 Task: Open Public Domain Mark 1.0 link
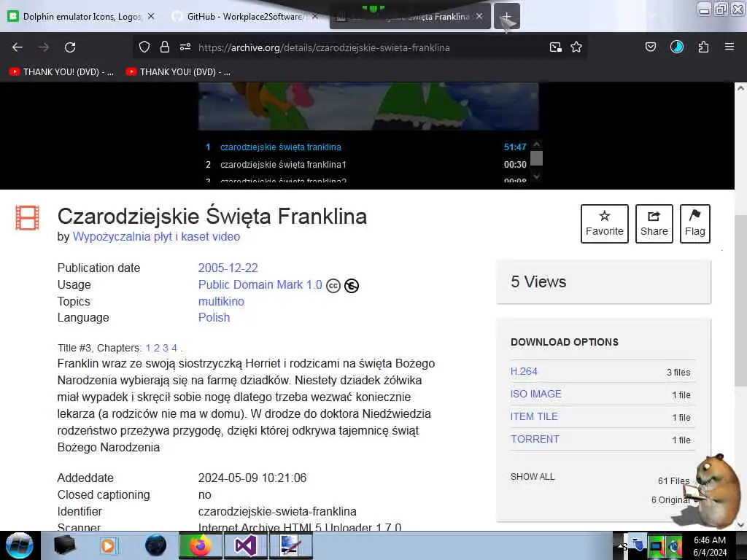[260, 285]
